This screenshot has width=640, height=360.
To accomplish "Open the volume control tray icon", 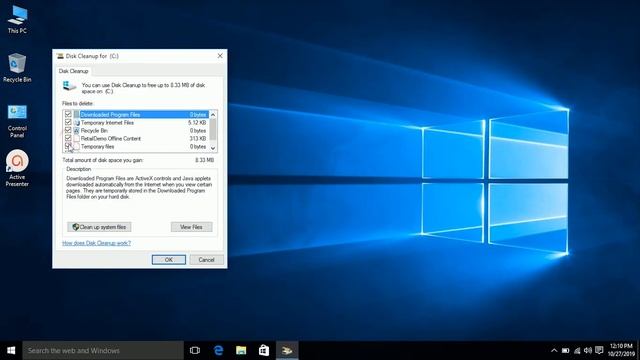I will point(588,351).
